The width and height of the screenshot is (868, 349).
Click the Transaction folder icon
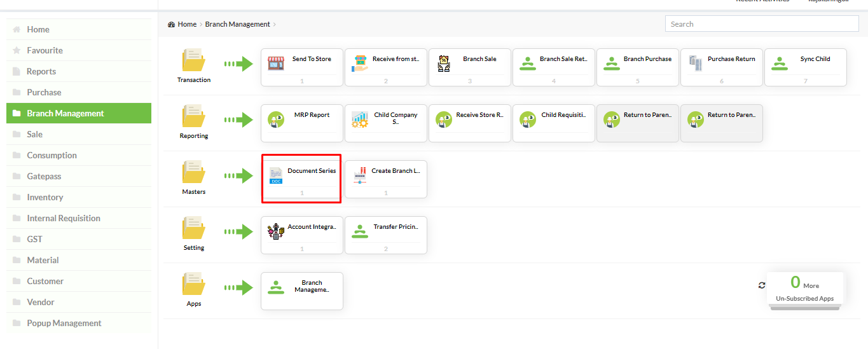pyautogui.click(x=194, y=60)
